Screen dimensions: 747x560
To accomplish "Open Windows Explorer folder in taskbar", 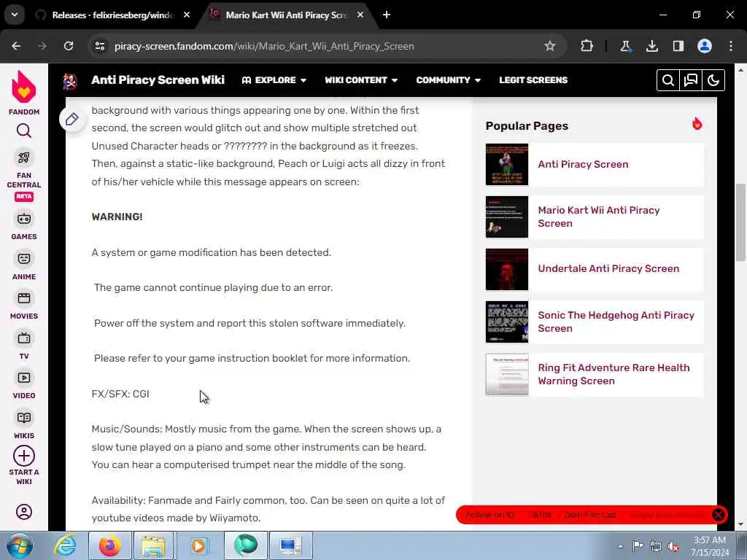I will 154,546.
